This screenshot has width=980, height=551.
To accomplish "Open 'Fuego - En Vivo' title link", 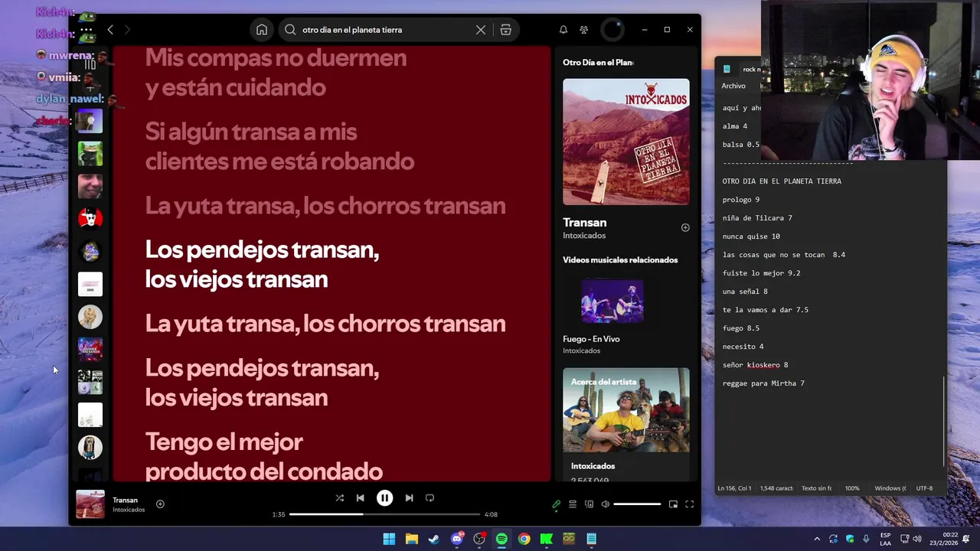I will pyautogui.click(x=591, y=339).
